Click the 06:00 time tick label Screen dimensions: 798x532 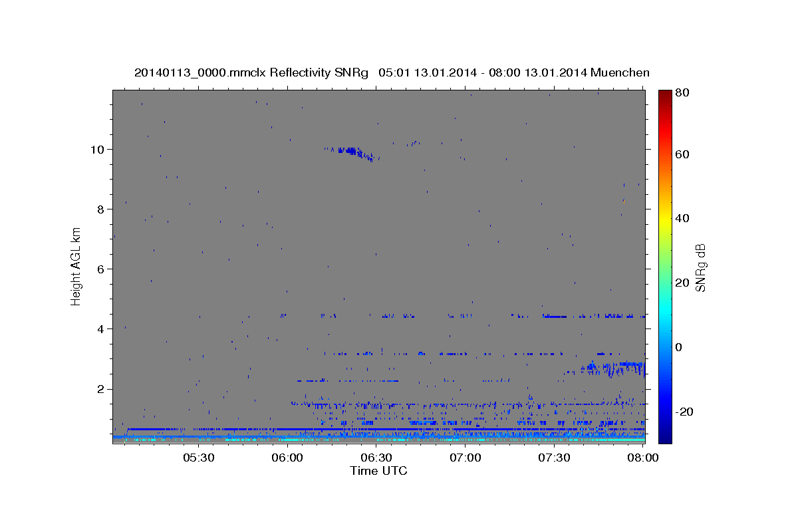pos(287,458)
